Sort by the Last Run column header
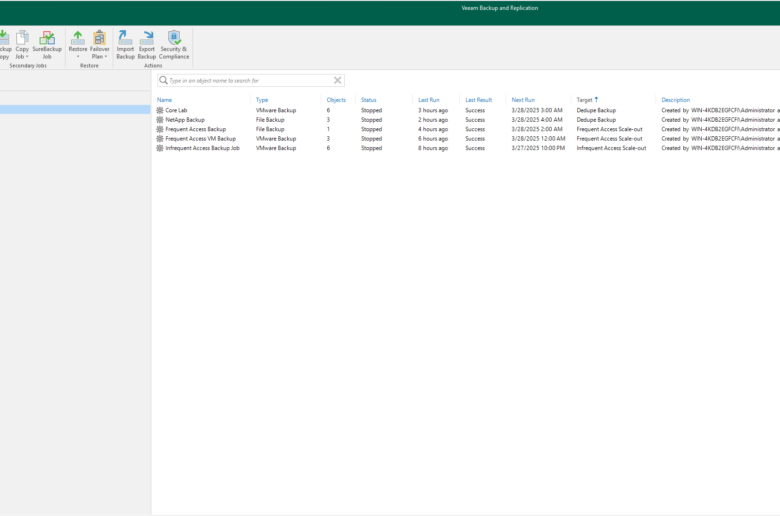This screenshot has width=780, height=516. click(429, 100)
